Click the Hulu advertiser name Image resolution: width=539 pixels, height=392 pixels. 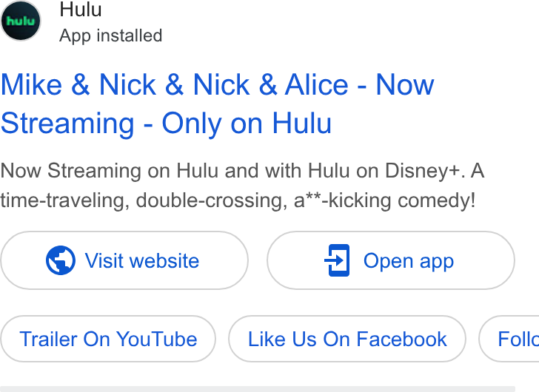(x=81, y=10)
